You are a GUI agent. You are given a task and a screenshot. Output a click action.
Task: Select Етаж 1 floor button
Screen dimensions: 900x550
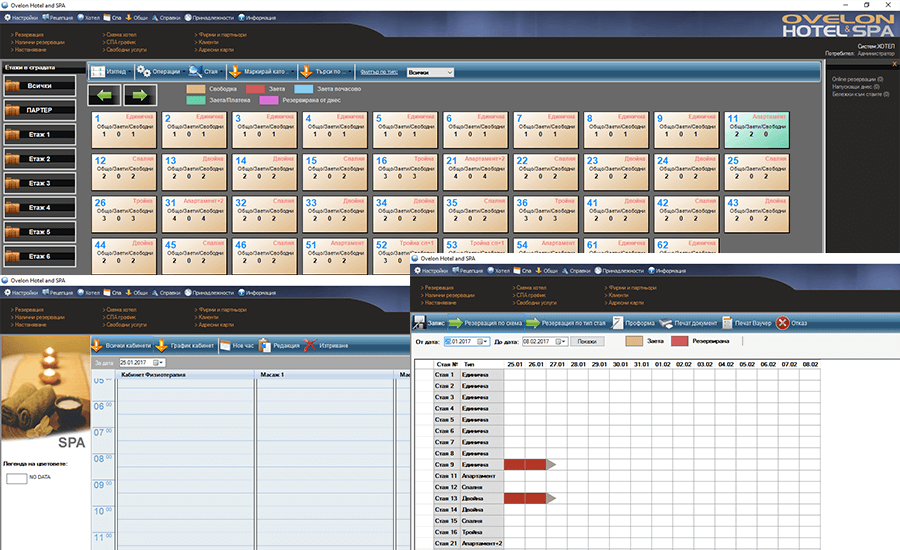pos(40,135)
